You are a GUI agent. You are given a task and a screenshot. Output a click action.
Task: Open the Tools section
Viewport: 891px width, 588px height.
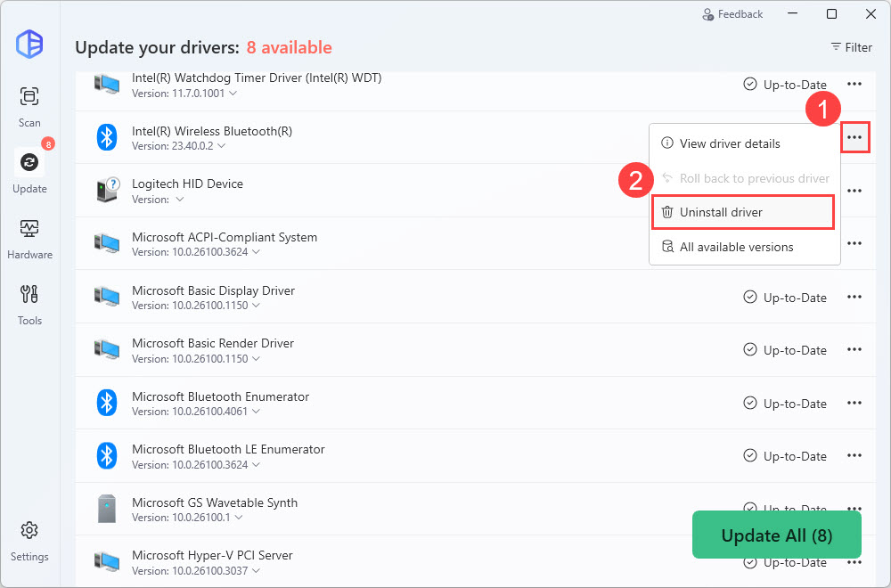(x=29, y=302)
